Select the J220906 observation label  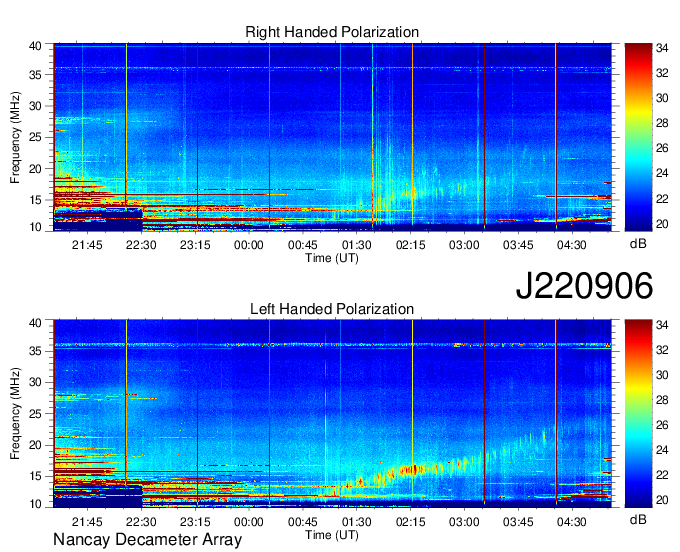pos(584,286)
